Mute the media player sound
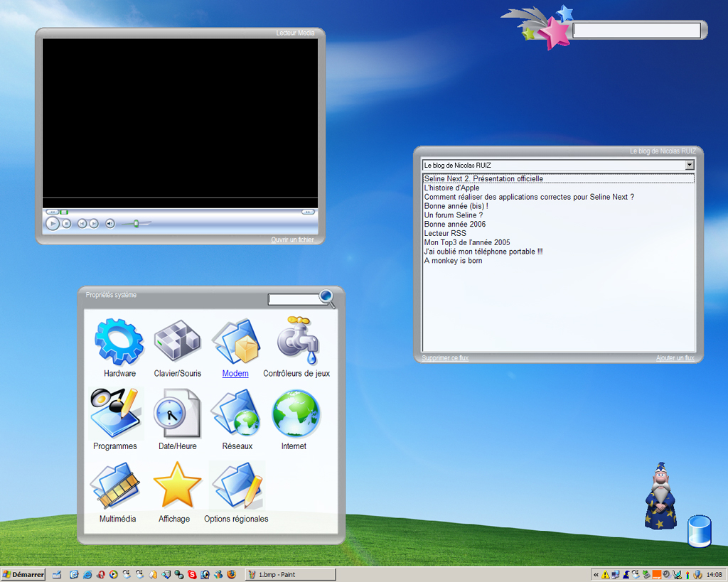This screenshot has width=728, height=582. 110,224
